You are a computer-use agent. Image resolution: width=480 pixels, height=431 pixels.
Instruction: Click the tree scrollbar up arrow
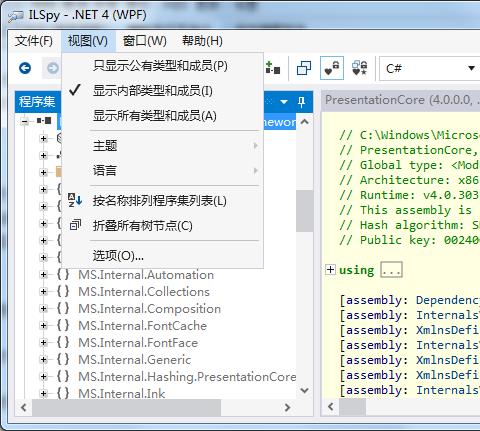point(304,122)
